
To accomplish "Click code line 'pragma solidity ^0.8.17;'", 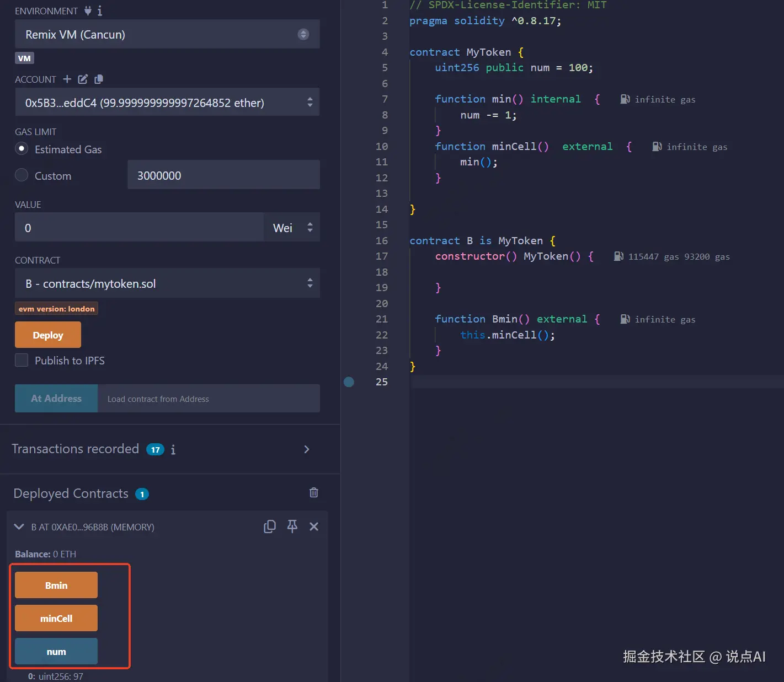I will tap(485, 21).
